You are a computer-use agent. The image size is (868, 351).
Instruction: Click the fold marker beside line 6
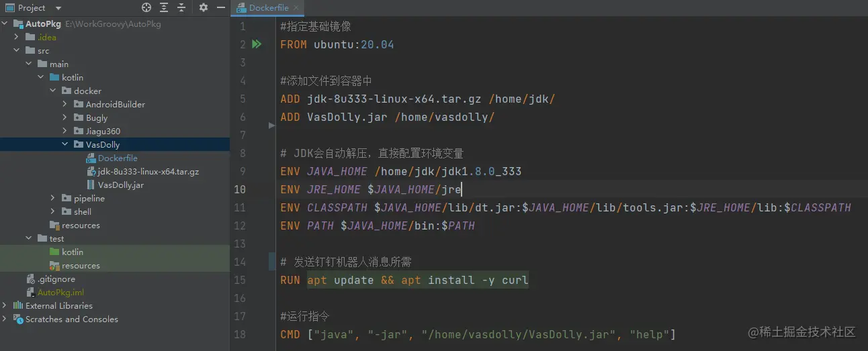point(271,125)
